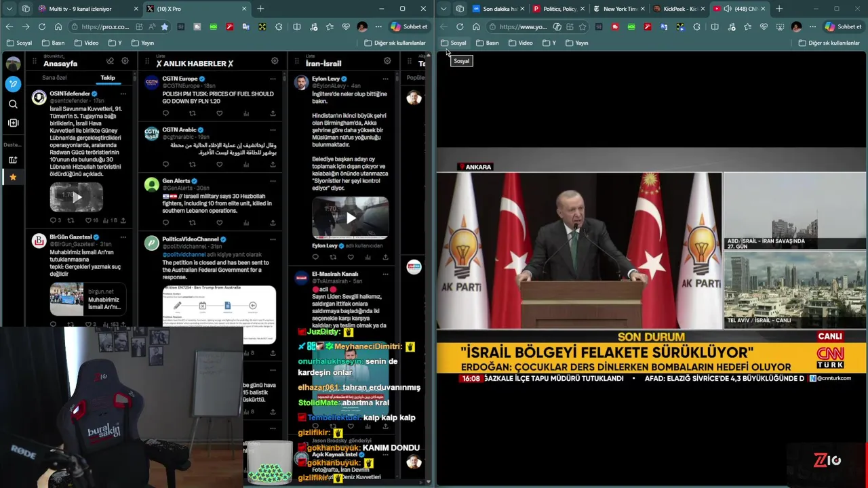The width and height of the screenshot is (868, 488).
Task: Add YouTube page to favorites star
Action: click(582, 26)
